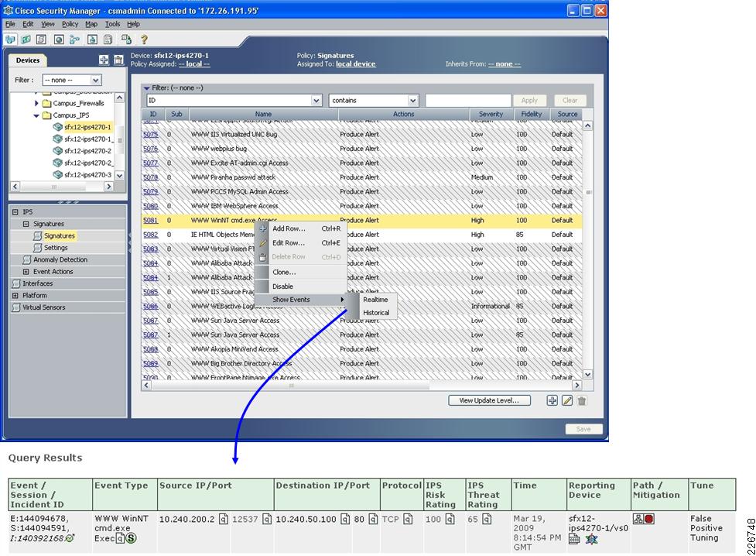The image size is (756, 556).
Task: Click query icon next to TCP protocol
Action: 408,520
